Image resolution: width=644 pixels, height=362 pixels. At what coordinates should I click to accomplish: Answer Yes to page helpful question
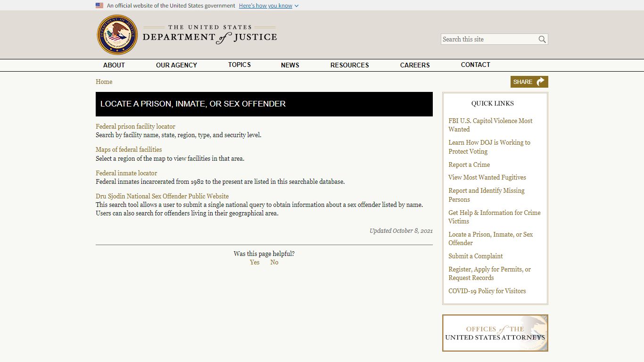pyautogui.click(x=255, y=262)
